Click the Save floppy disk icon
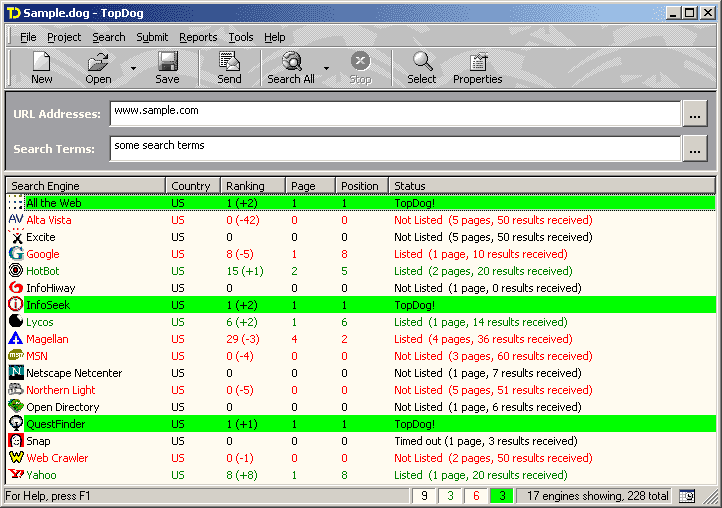 coord(167,61)
